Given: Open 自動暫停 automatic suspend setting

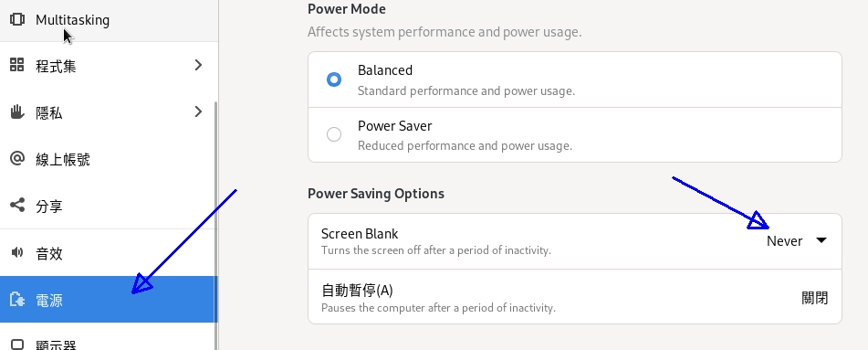Looking at the screenshot, I should point(575,297).
